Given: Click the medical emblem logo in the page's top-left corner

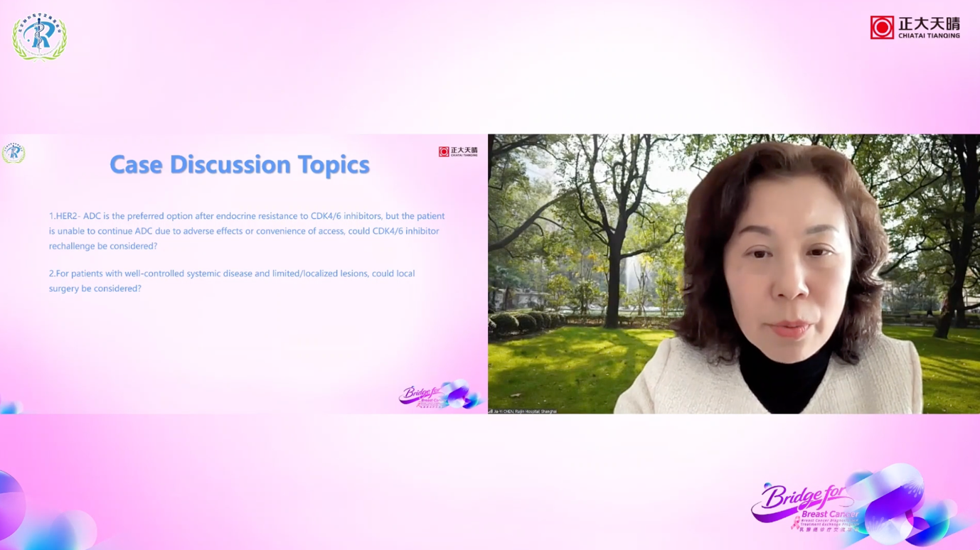Looking at the screenshot, I should (39, 36).
